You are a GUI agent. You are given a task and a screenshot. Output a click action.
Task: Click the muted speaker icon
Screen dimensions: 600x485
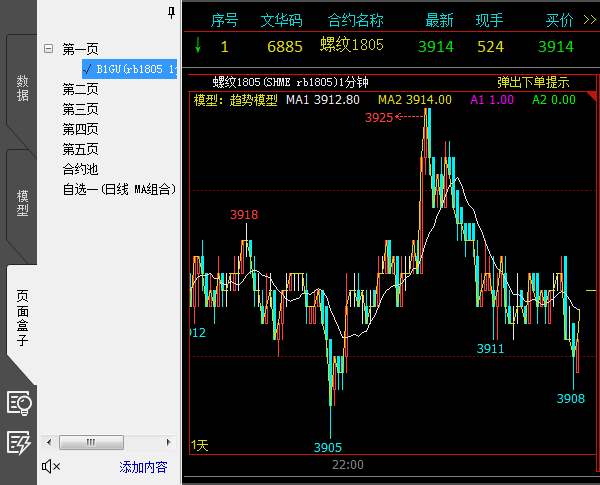[x=51, y=467]
